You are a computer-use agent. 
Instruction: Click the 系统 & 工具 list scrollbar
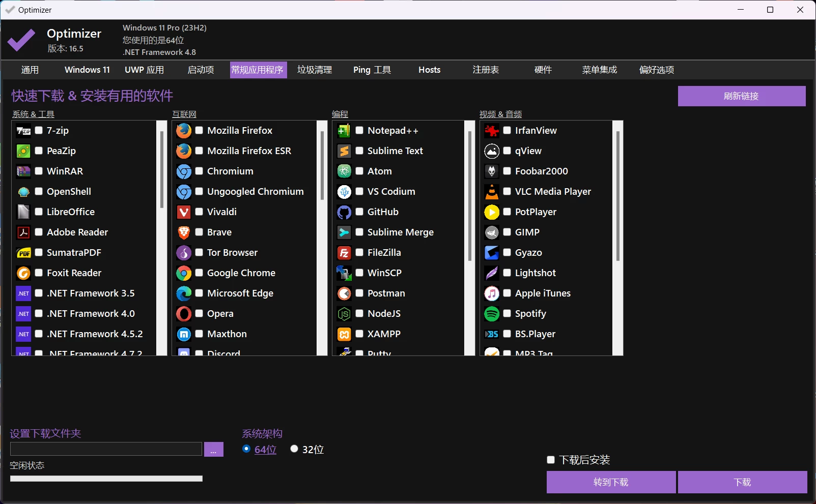162,238
